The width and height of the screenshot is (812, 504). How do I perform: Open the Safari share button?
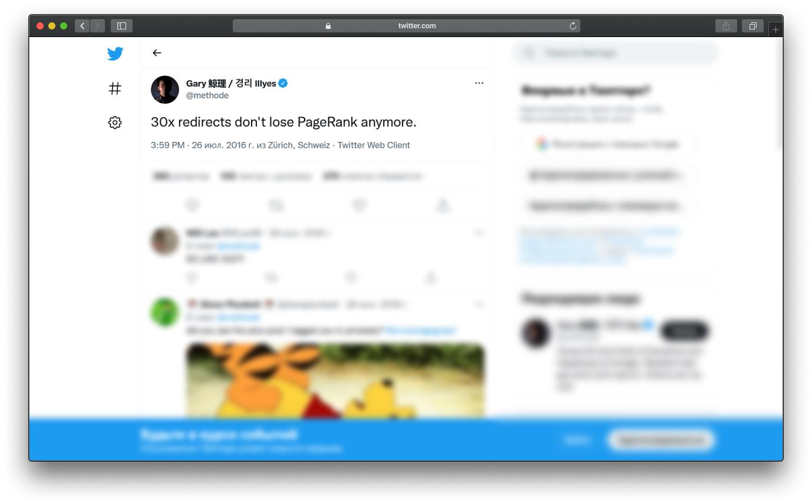coord(726,26)
